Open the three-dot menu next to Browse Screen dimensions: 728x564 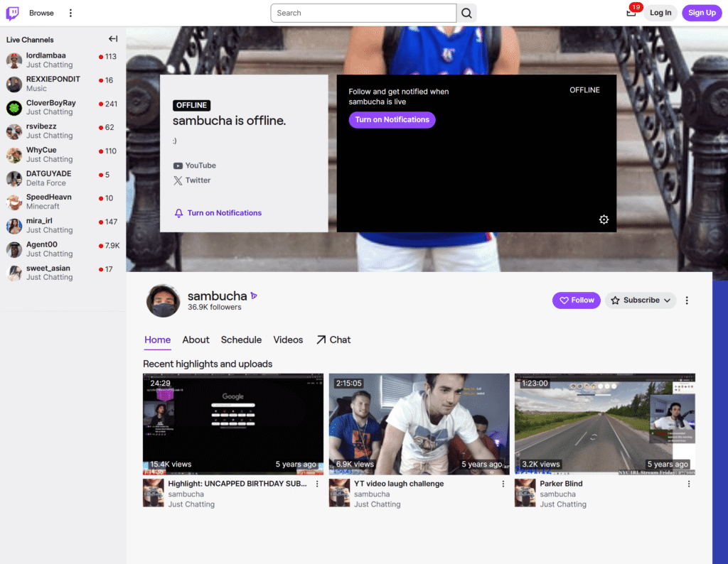[70, 12]
